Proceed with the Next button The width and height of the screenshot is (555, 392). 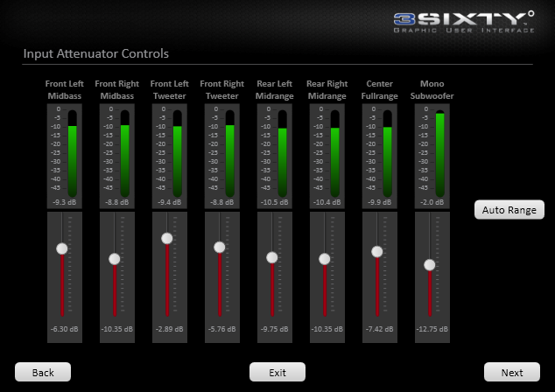[512, 372]
